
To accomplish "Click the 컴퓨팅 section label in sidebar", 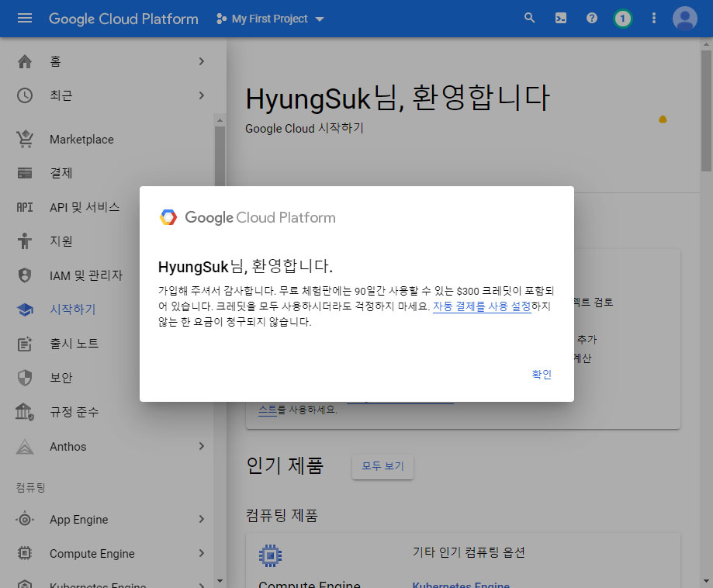I will [x=30, y=488].
